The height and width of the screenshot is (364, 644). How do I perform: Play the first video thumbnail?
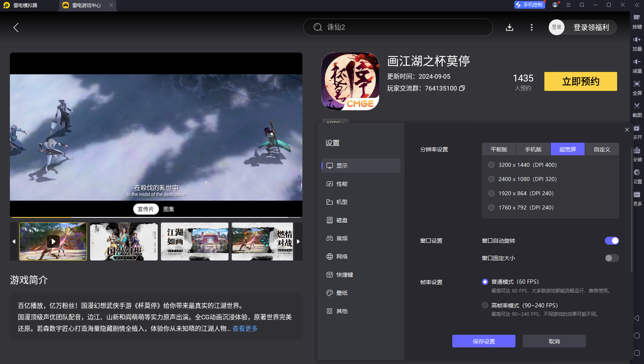tap(53, 241)
